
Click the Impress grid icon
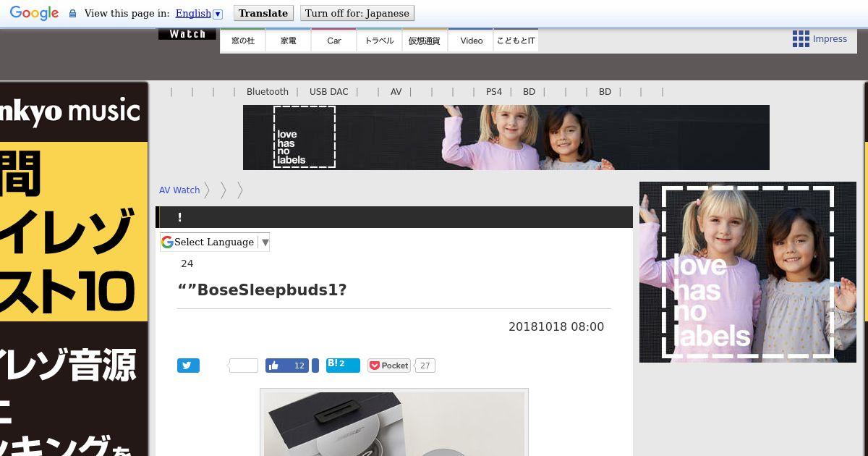(x=801, y=39)
